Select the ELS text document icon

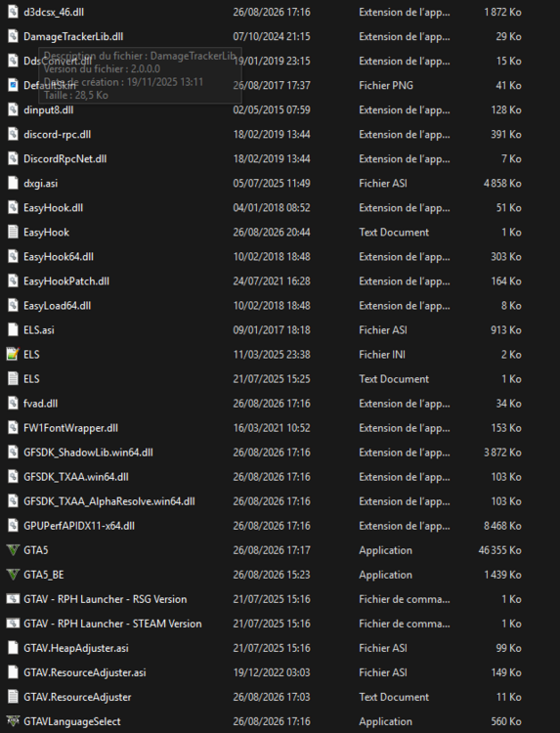click(13, 379)
